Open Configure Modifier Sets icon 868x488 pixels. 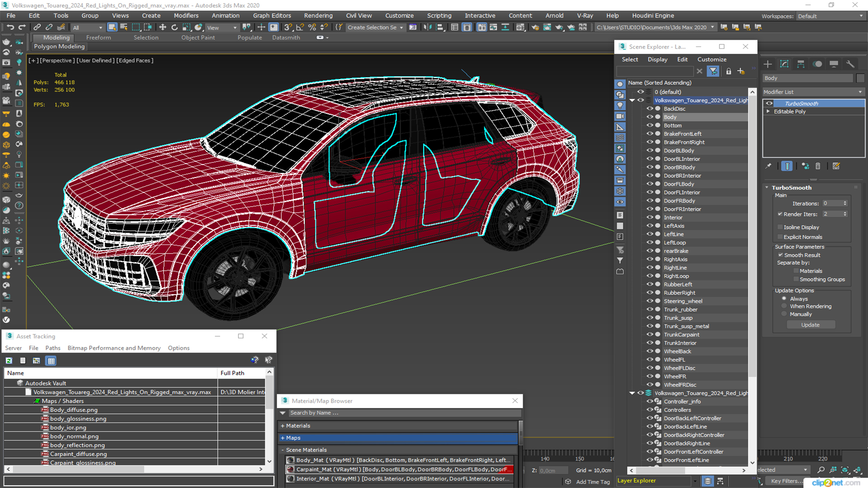click(836, 166)
